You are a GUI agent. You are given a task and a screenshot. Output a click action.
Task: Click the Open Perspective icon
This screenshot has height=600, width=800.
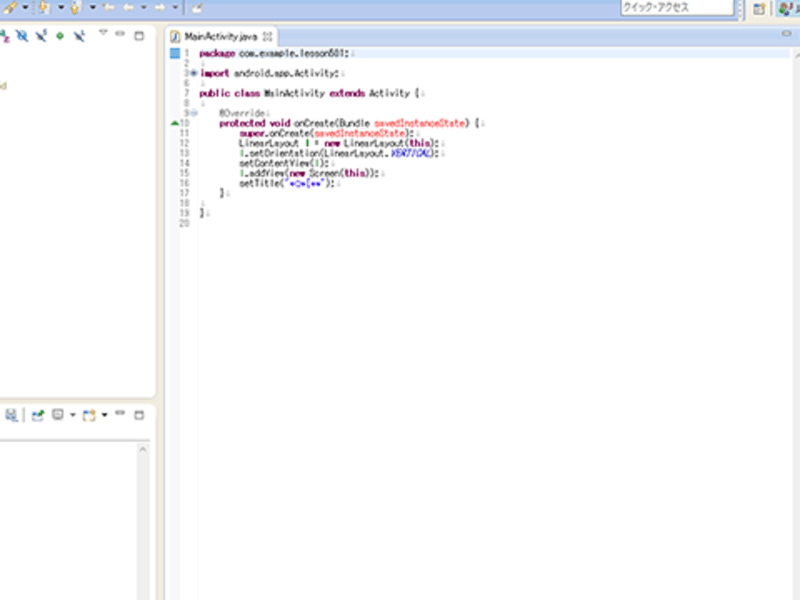[x=759, y=8]
